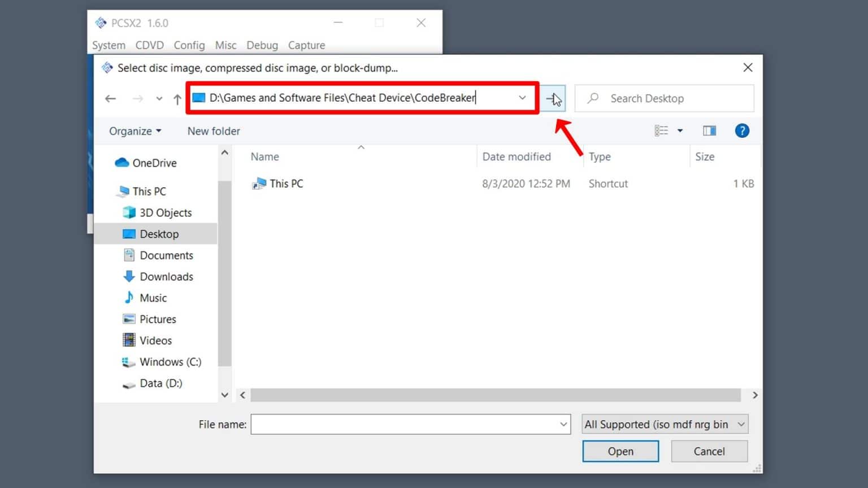Open the blue Help question mark
This screenshot has width=868, height=488.
click(742, 131)
